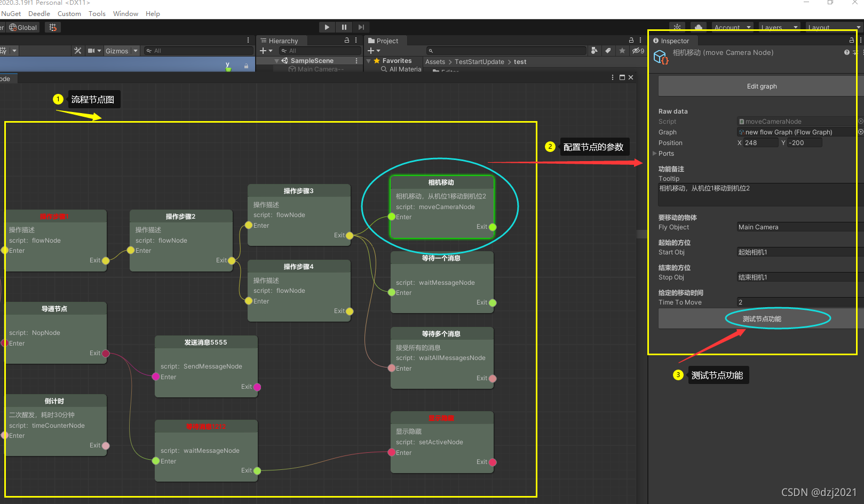Click the Hierarchy search field

click(319, 51)
